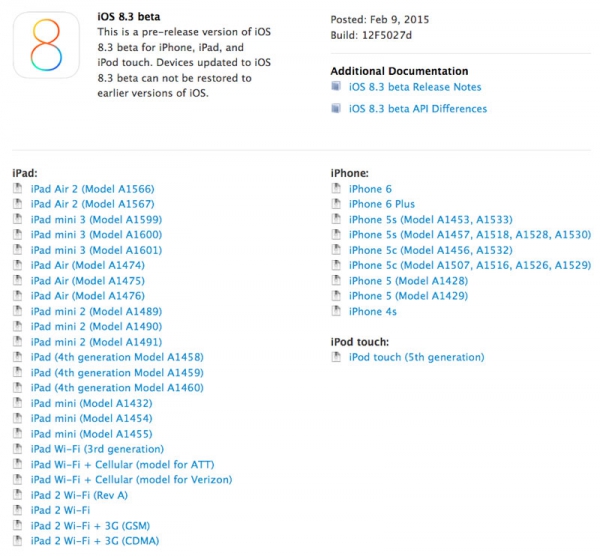This screenshot has height=556, width=600.
Task: Download iPad mini 2 (Model A1490) link
Action: pos(96,327)
